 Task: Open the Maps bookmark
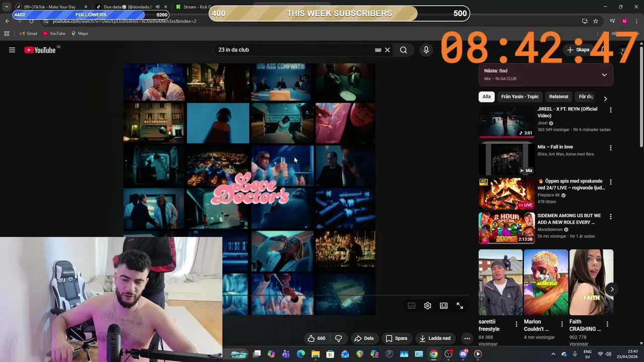pyautogui.click(x=79, y=34)
